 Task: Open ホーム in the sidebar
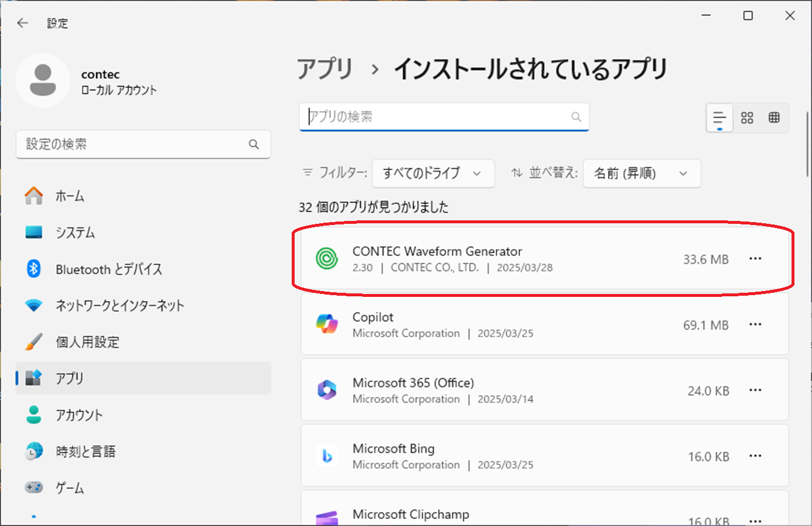coord(143,196)
